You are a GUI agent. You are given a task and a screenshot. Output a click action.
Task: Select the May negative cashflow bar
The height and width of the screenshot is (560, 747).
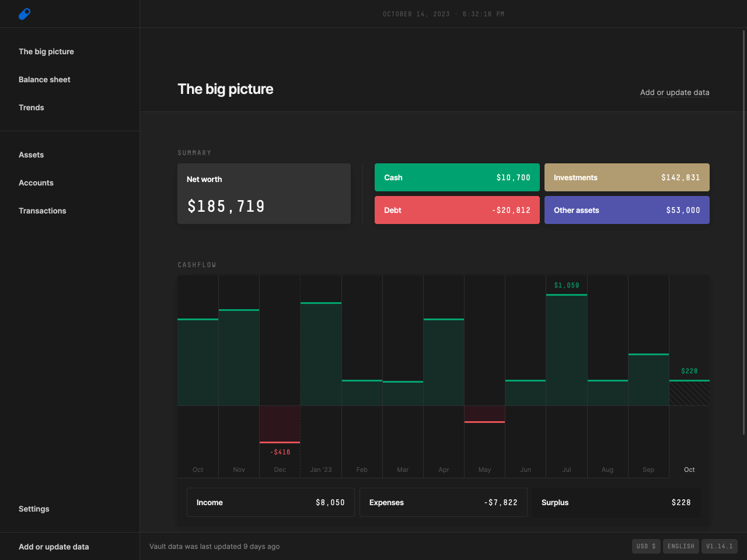point(484,414)
